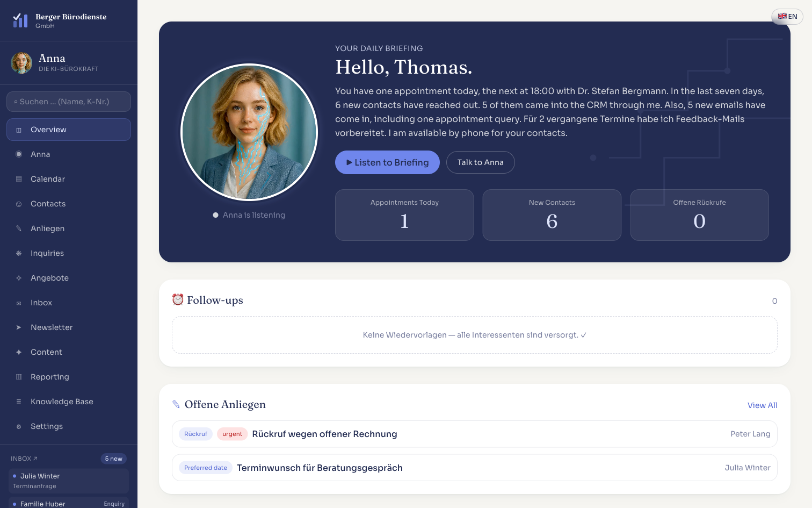Open the Appointments Today card

point(404,215)
